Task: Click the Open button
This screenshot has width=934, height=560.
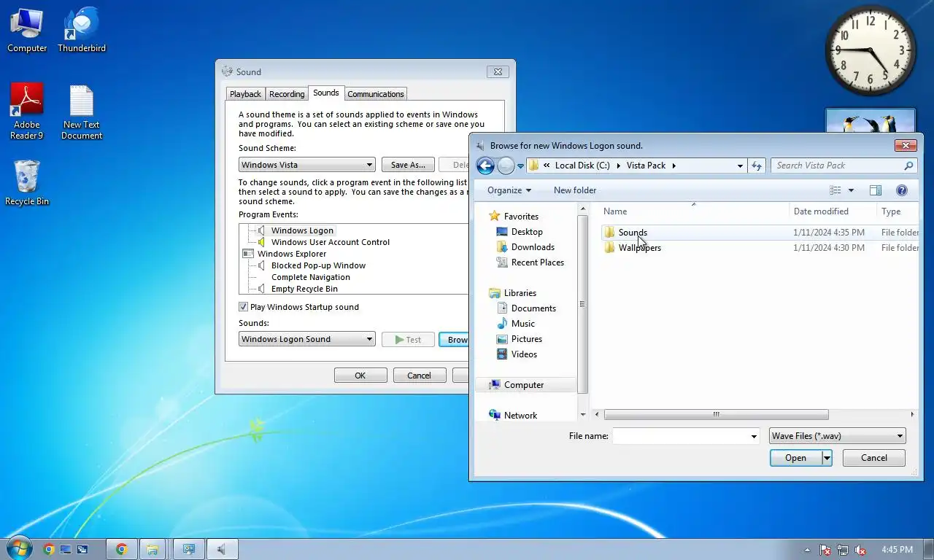Action: click(x=795, y=458)
